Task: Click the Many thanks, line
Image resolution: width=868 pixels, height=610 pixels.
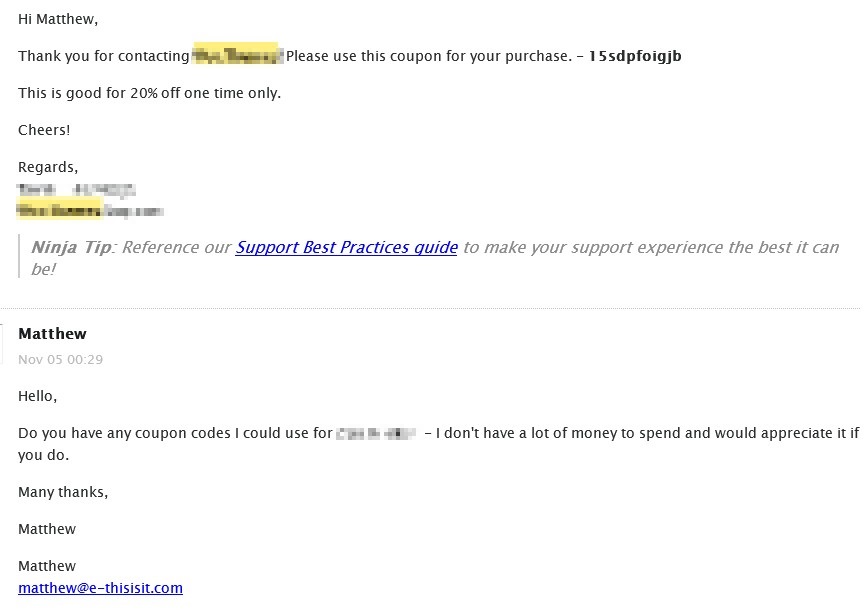Action: tap(63, 492)
